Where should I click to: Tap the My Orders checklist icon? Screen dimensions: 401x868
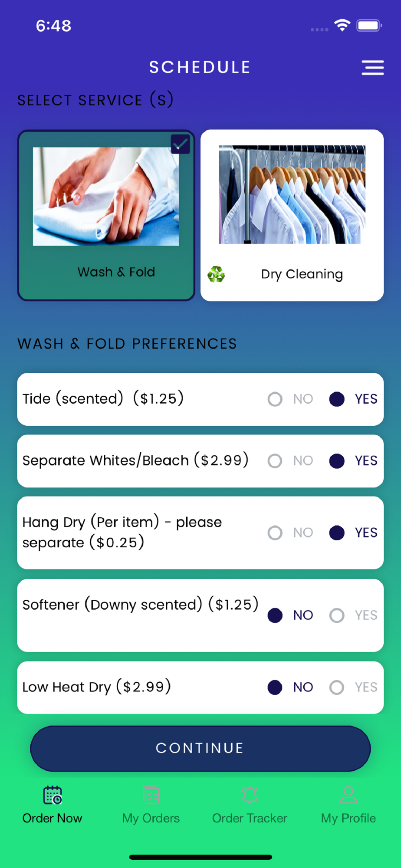[151, 795]
